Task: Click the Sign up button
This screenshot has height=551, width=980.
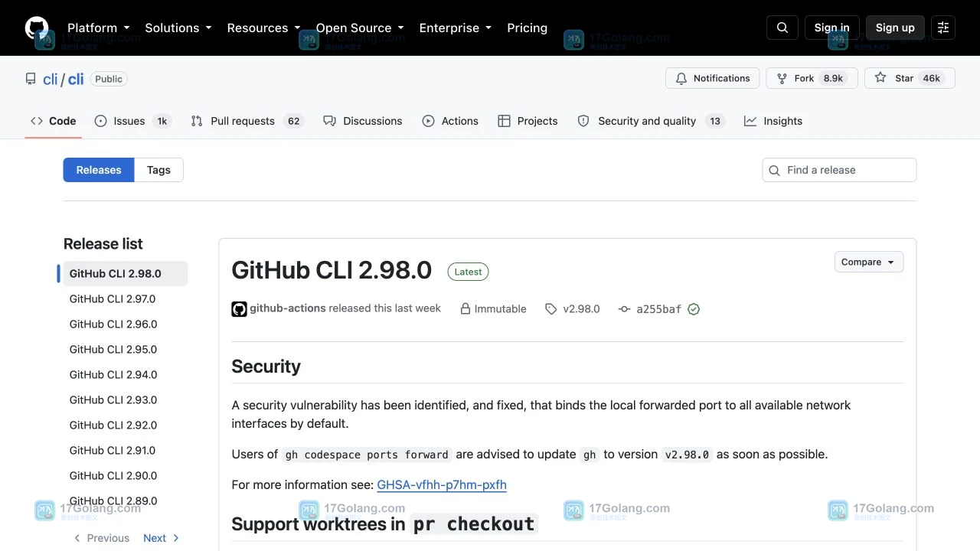Action: tap(895, 28)
